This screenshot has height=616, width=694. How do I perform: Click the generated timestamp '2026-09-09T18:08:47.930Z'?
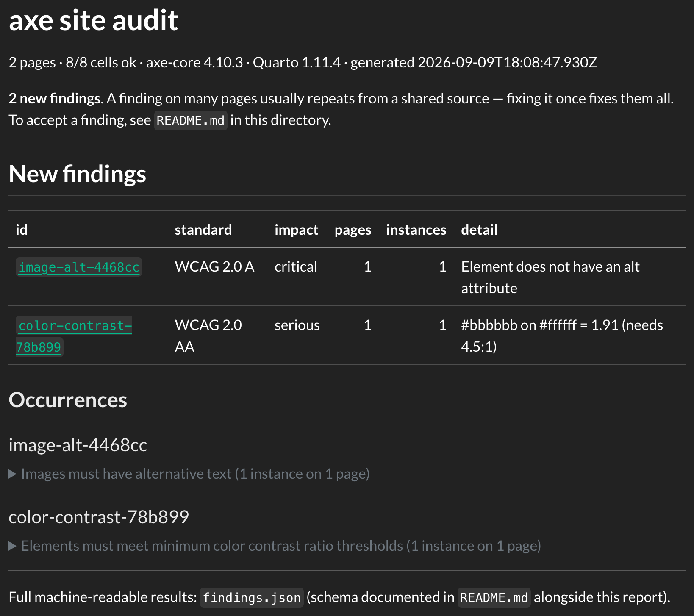click(508, 63)
